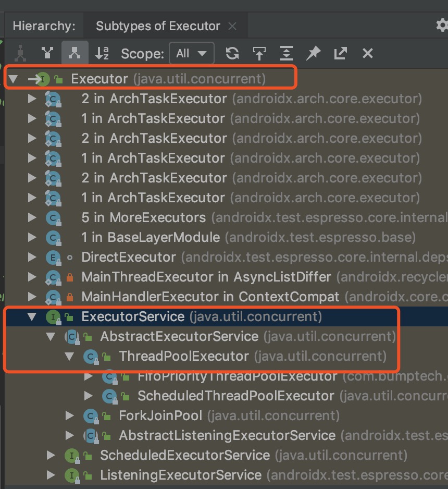Expand the ListeningExecutorService node
This screenshot has height=489, width=448.
[x=51, y=475]
